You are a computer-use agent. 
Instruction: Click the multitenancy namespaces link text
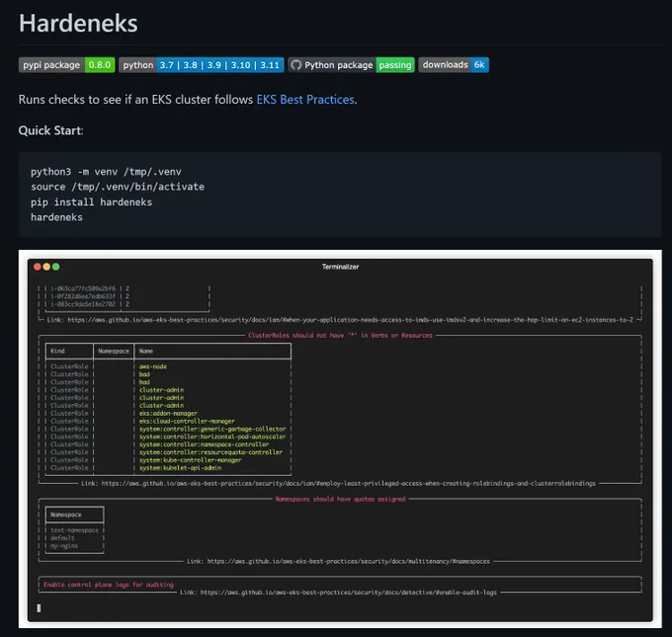click(x=348, y=561)
